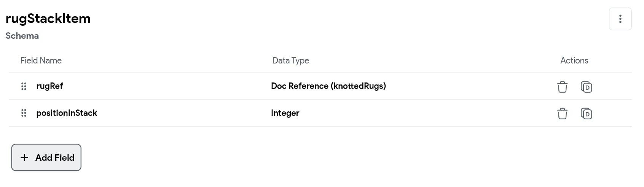Click the Add Field text label
Viewport: 644px width, 187px height.
pos(55,157)
